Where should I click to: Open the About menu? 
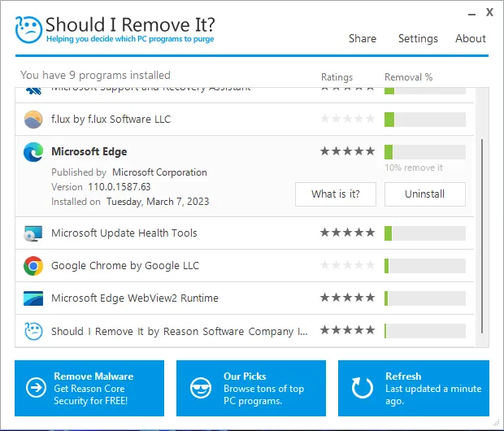tap(470, 38)
